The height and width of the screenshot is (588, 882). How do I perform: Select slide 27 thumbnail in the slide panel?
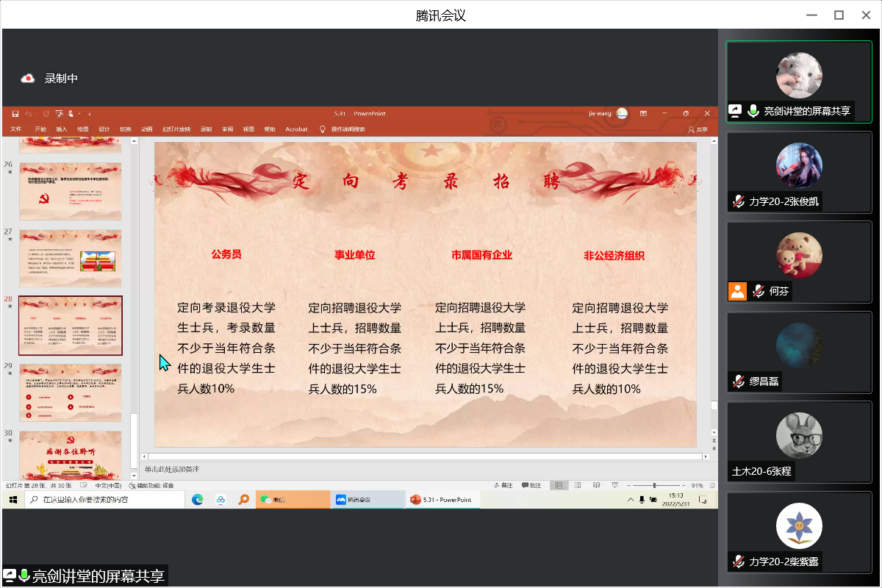(71, 258)
